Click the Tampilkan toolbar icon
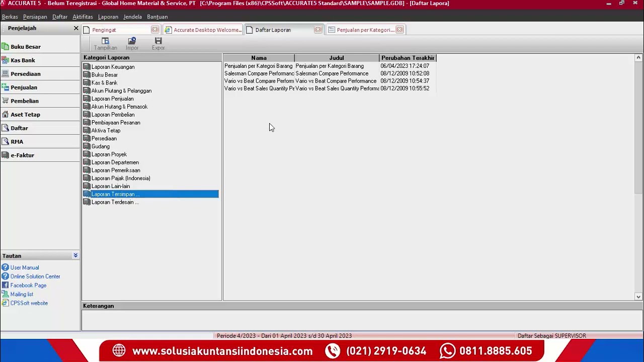Screen dimensions: 644x362 point(105,44)
